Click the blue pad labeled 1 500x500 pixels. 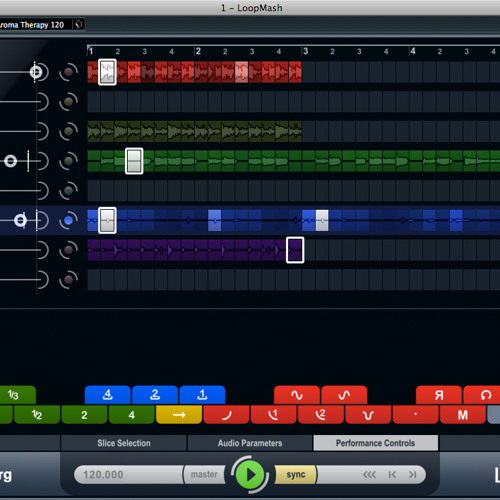(x=202, y=395)
